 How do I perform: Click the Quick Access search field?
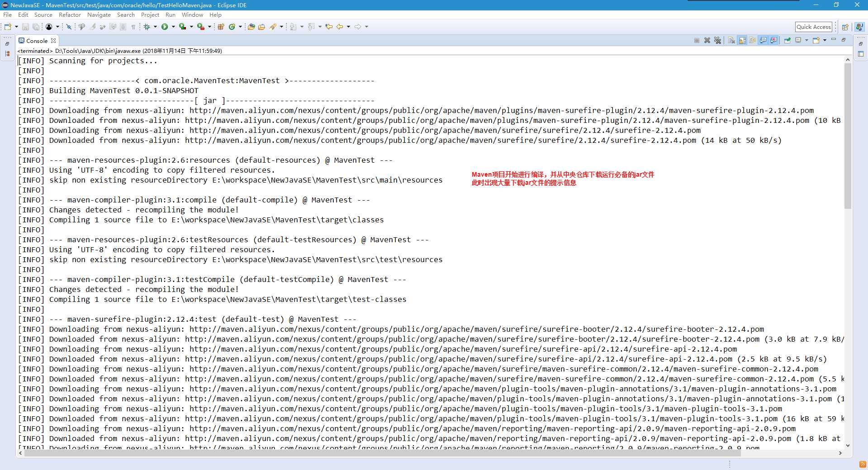814,27
